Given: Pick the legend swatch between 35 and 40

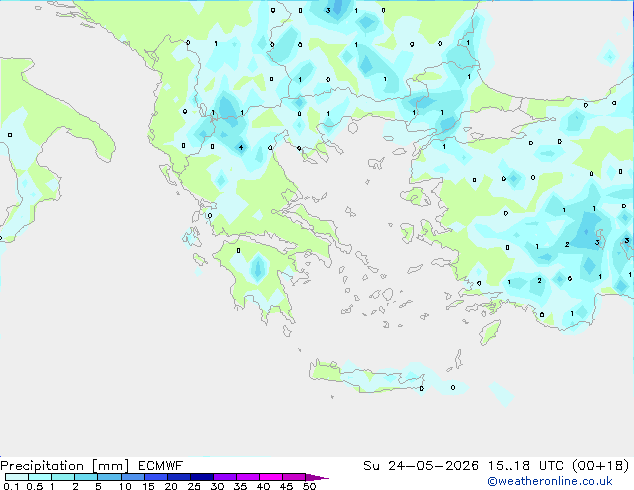Looking at the screenshot, I should 248,477.
